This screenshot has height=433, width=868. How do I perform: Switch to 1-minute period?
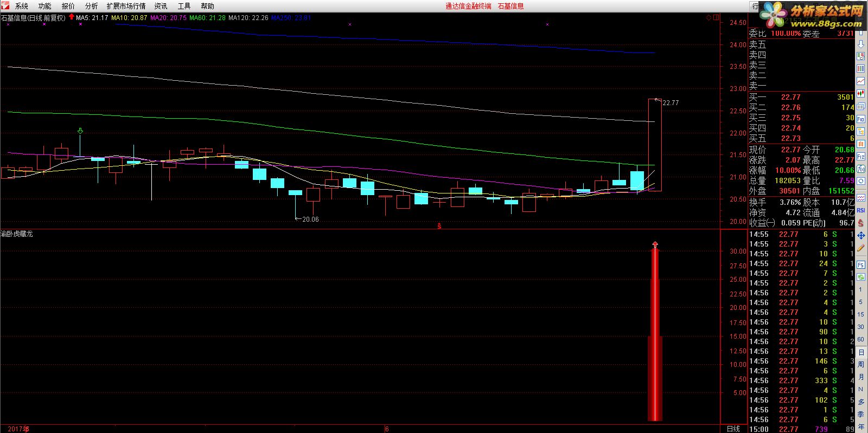point(861,289)
